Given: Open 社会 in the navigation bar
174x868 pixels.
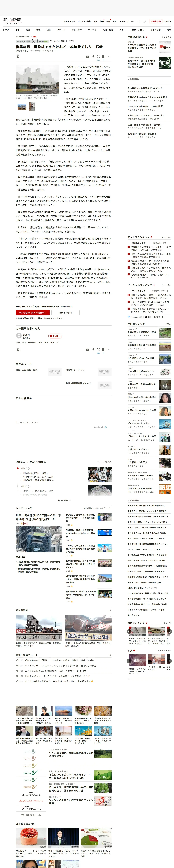Looking at the screenshot, I should [x=17, y=30].
